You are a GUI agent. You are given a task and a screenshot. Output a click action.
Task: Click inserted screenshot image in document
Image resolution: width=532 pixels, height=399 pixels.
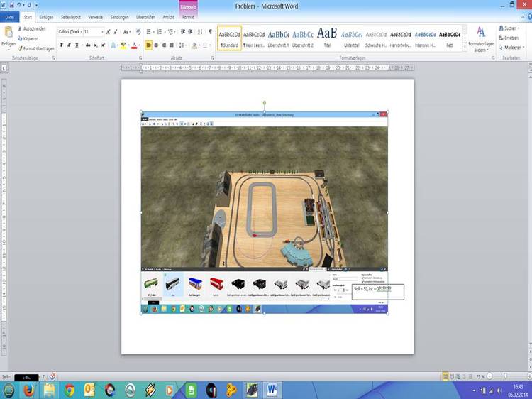[x=265, y=212]
